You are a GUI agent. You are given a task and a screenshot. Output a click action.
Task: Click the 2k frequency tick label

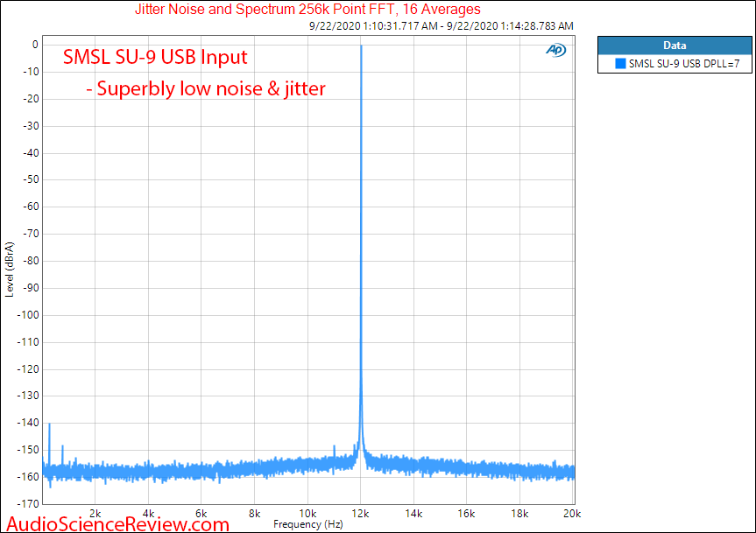coord(95,513)
